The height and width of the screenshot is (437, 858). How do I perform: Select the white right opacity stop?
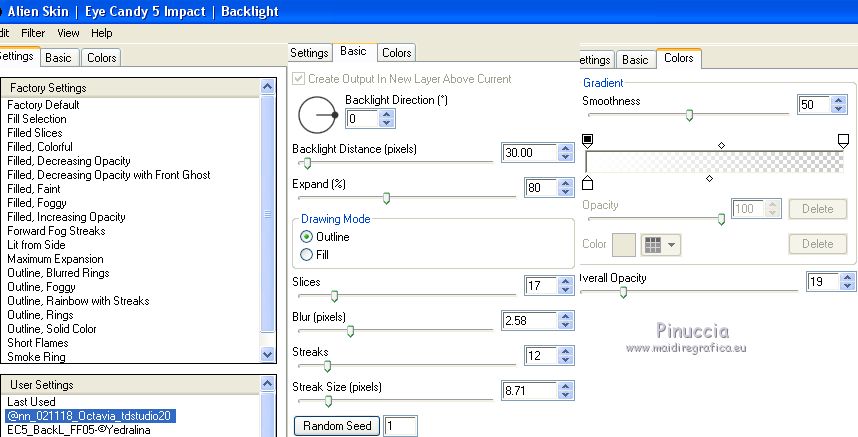pos(843,142)
